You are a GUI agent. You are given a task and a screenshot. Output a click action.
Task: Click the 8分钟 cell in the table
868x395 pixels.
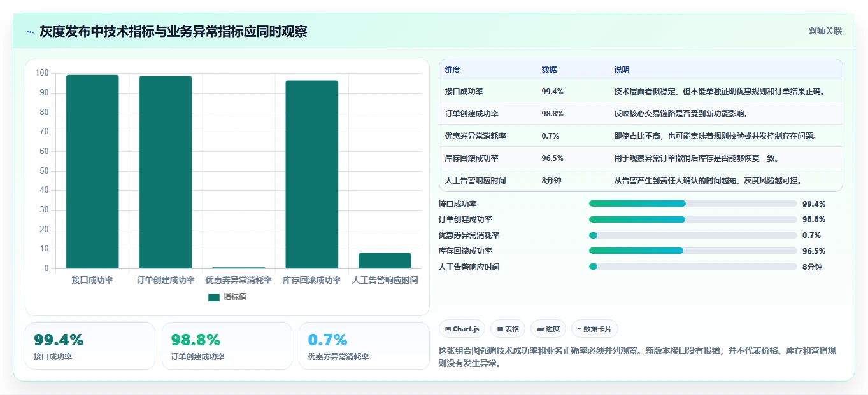551,181
